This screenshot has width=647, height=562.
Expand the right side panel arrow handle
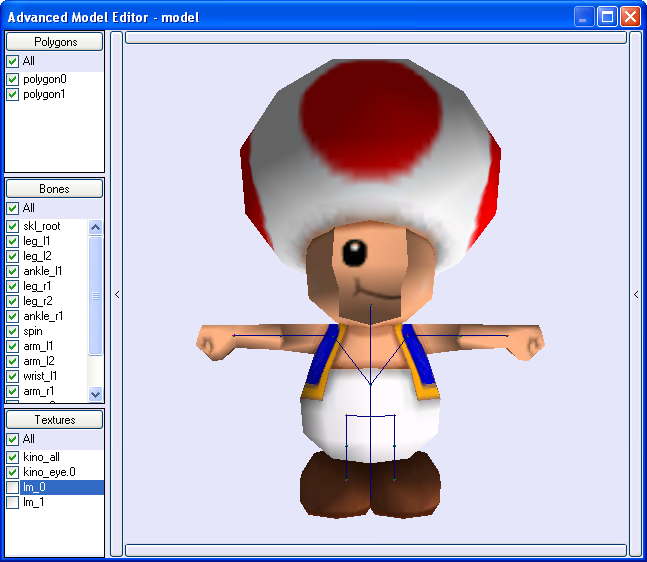pos(636,294)
